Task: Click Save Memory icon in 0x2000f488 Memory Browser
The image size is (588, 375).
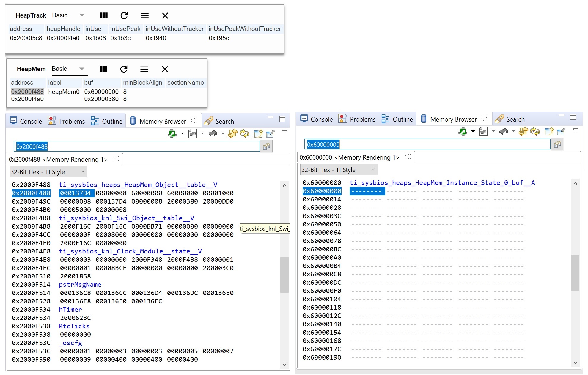Action: click(x=193, y=134)
